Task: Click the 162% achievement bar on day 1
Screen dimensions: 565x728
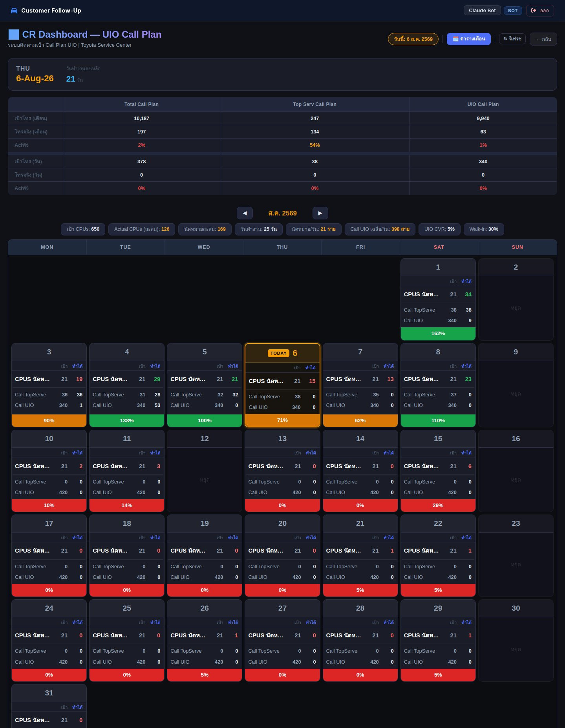Action: pyautogui.click(x=438, y=334)
